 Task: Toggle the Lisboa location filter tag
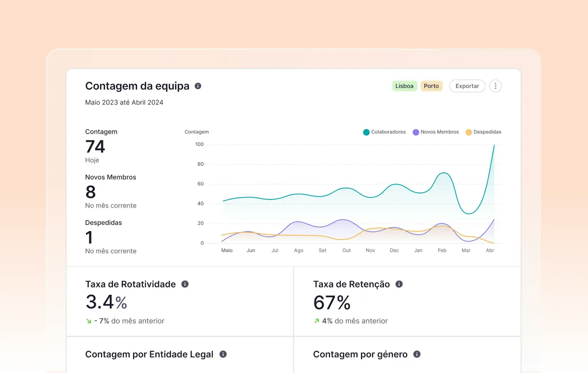(404, 86)
